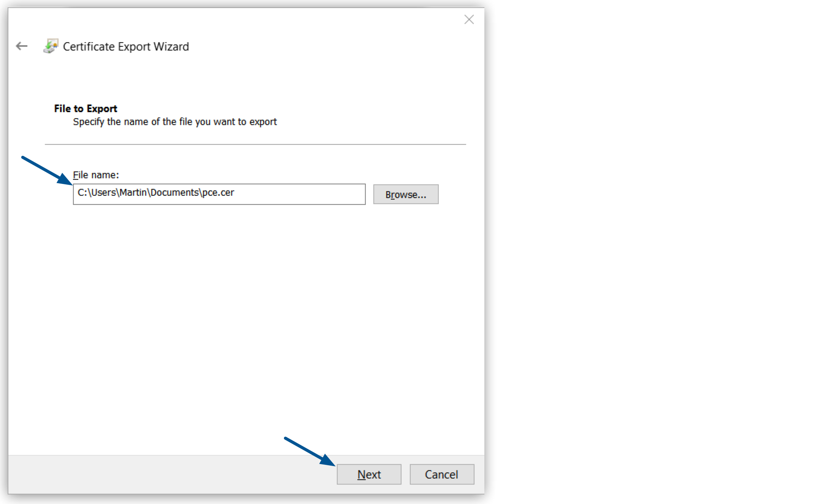The image size is (822, 504).
Task: Proceed by clicking Next
Action: (368, 474)
